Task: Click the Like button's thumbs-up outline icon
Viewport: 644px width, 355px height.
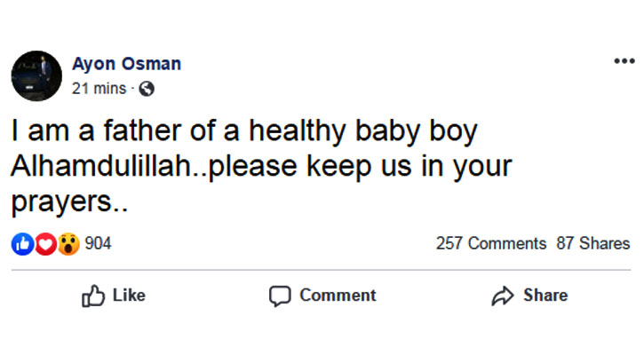Action: (x=93, y=296)
